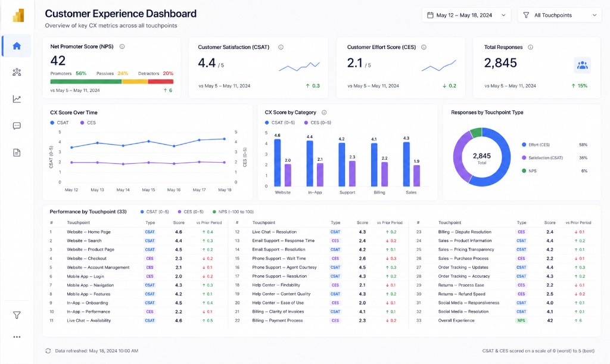The width and height of the screenshot is (610, 364).
Task: Sort first table by Score column header
Action: (179, 223)
